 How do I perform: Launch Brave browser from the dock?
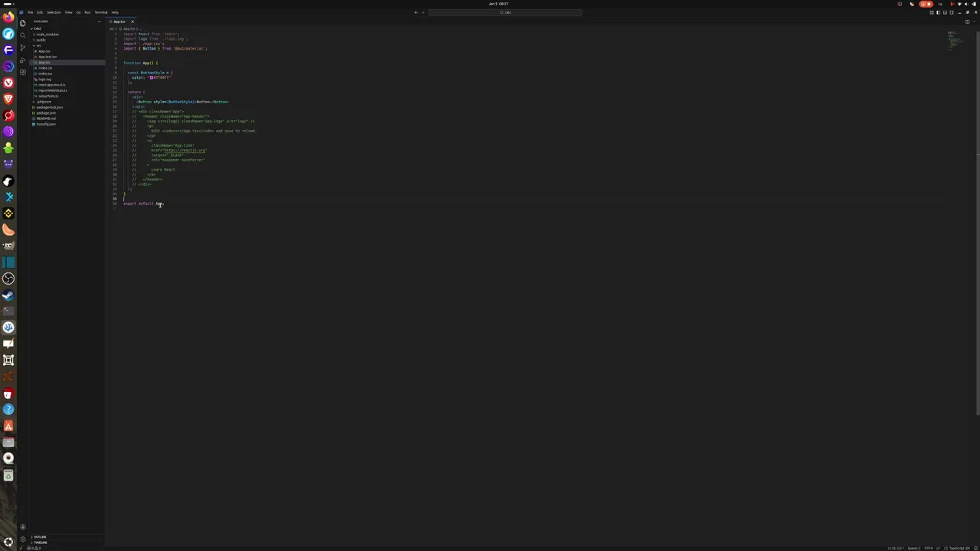(x=8, y=99)
